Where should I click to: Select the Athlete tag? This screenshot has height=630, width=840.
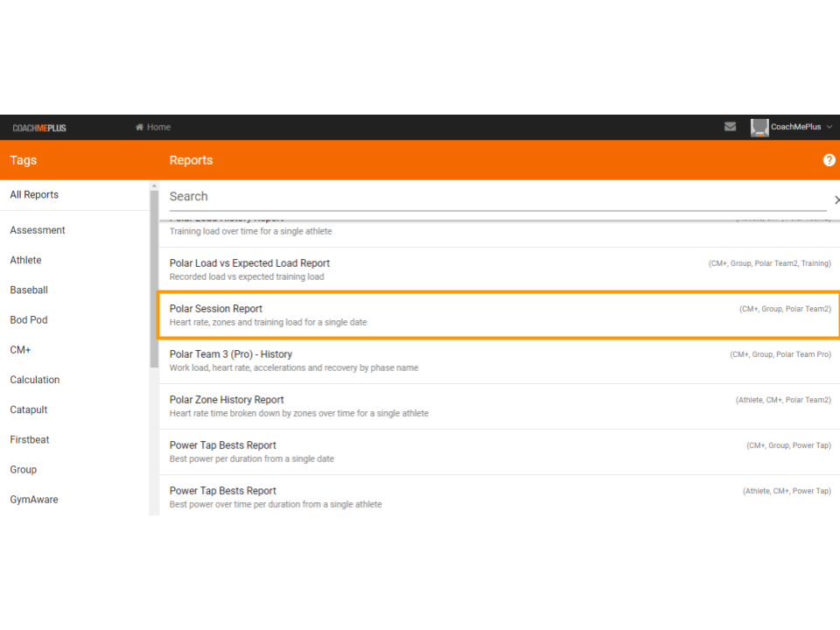coord(25,260)
